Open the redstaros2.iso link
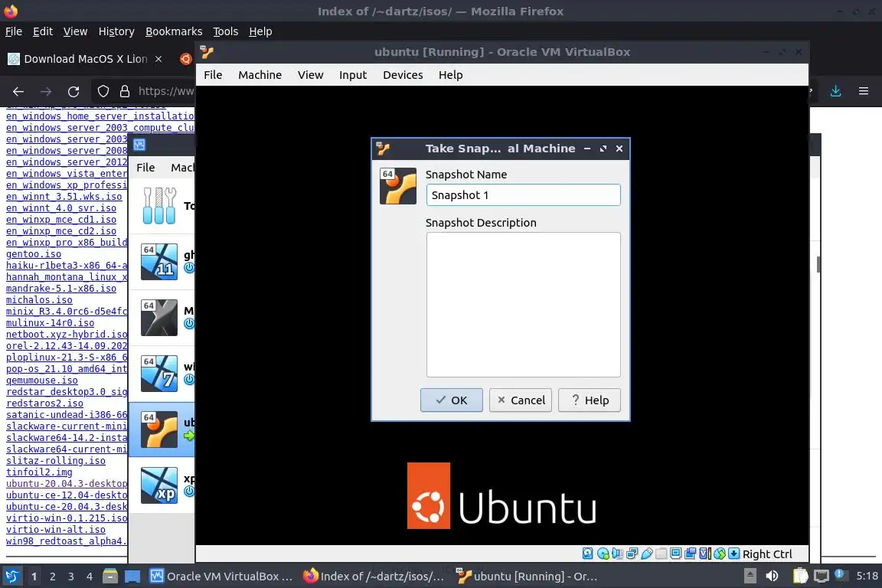Screen dimensions: 882x588 click(44, 403)
